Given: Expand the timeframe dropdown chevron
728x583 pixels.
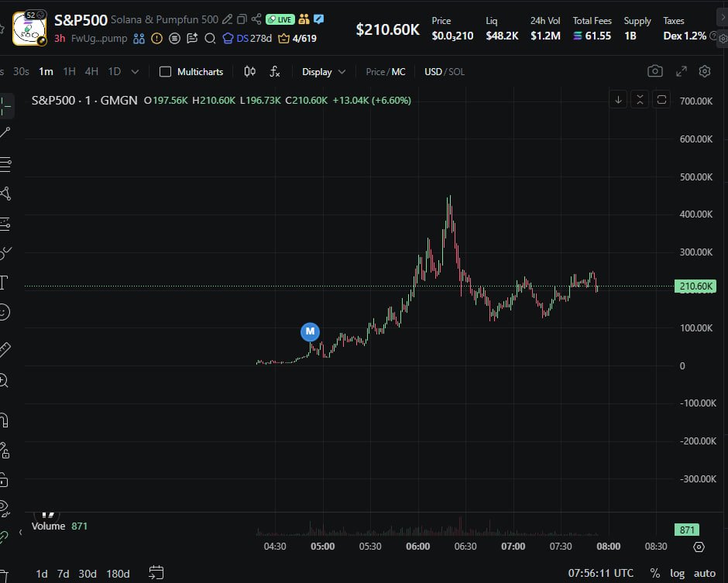Looking at the screenshot, I should tap(135, 72).
